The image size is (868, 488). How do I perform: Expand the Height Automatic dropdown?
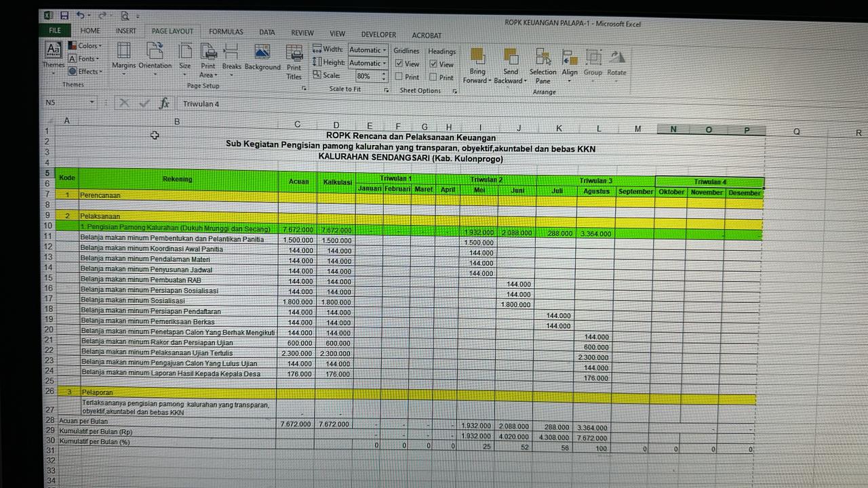pyautogui.click(x=384, y=63)
